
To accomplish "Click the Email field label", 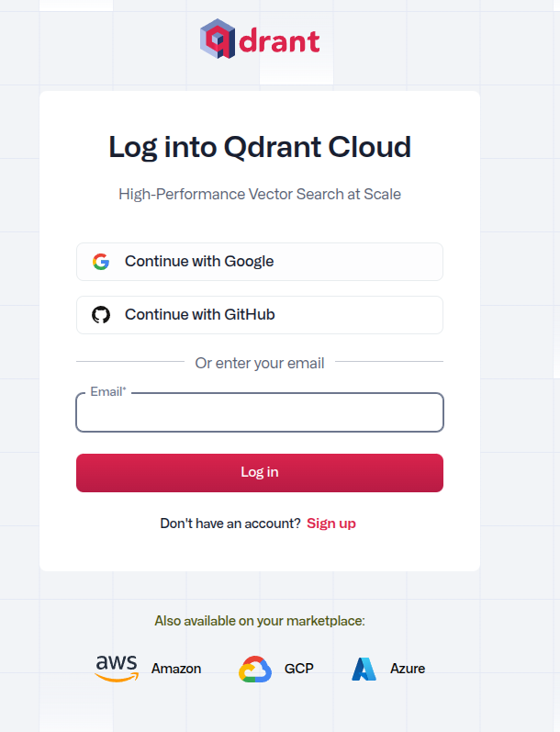I will coord(107,392).
